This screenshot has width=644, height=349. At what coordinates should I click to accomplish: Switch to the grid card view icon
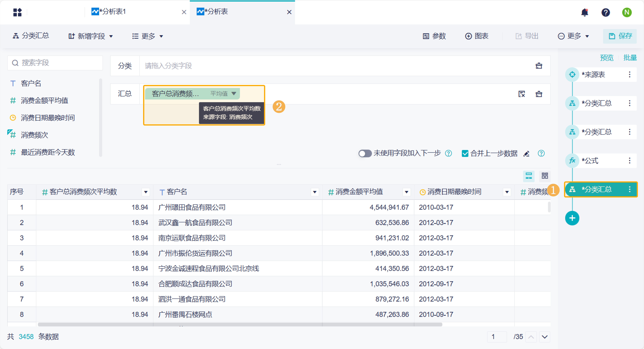pyautogui.click(x=545, y=176)
